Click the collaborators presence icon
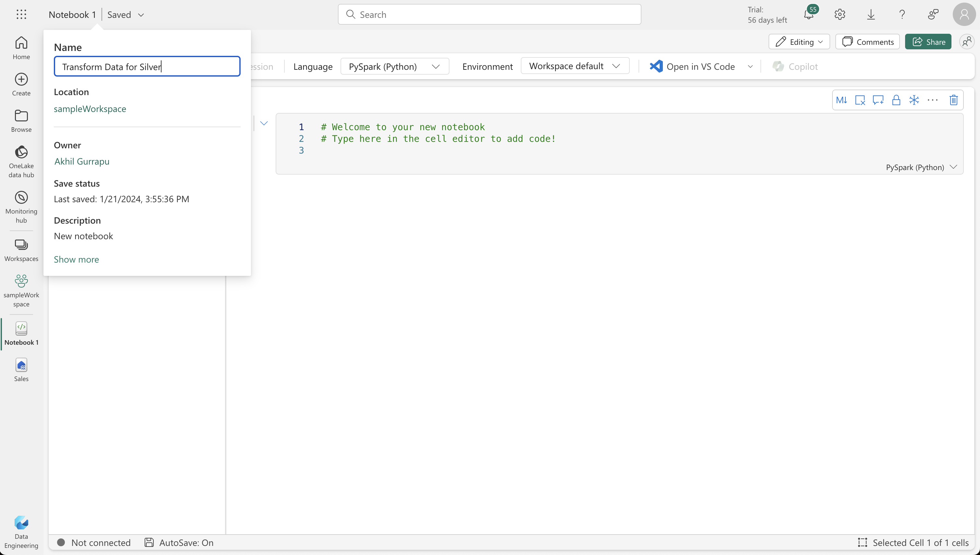 coord(967,42)
